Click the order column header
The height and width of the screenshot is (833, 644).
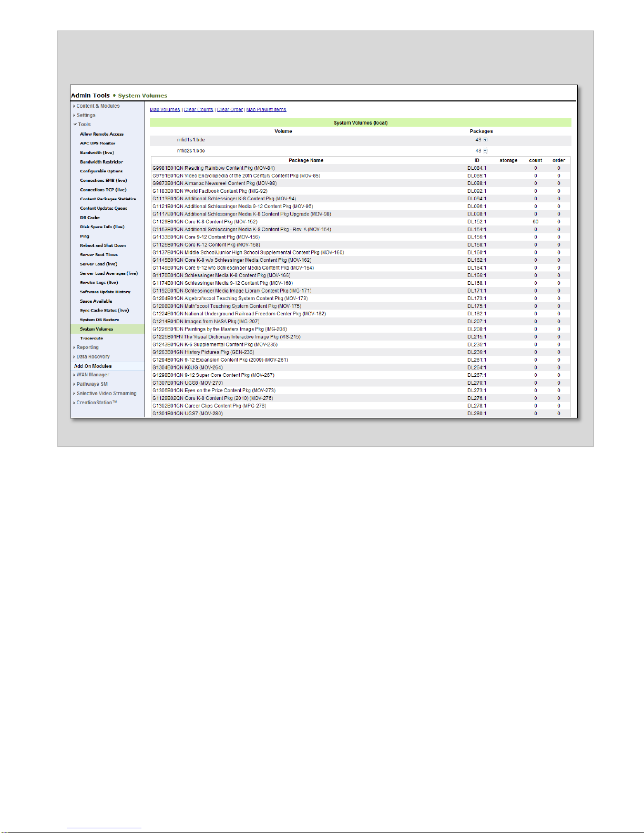(559, 160)
